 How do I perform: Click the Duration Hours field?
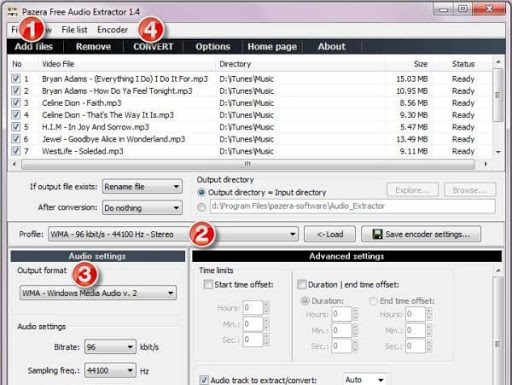point(341,314)
